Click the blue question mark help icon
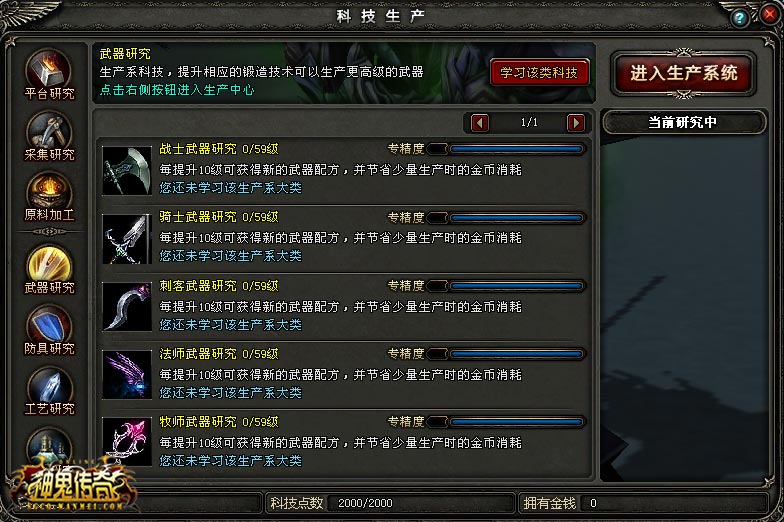This screenshot has width=784, height=522. coord(740,18)
